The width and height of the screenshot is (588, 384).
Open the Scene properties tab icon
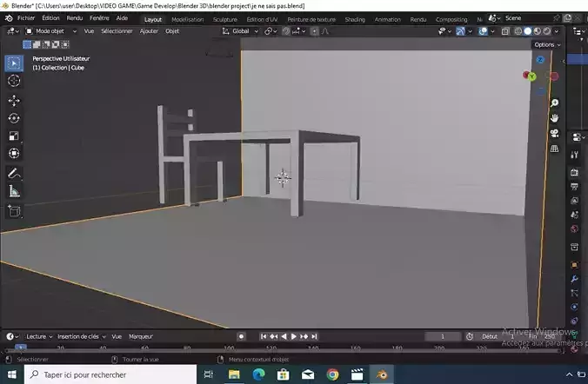tap(574, 215)
